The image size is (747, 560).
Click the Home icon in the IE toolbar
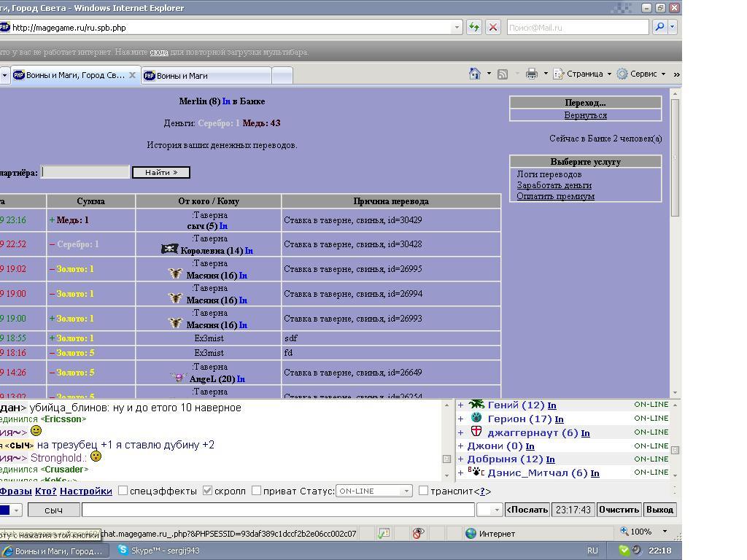pos(474,74)
